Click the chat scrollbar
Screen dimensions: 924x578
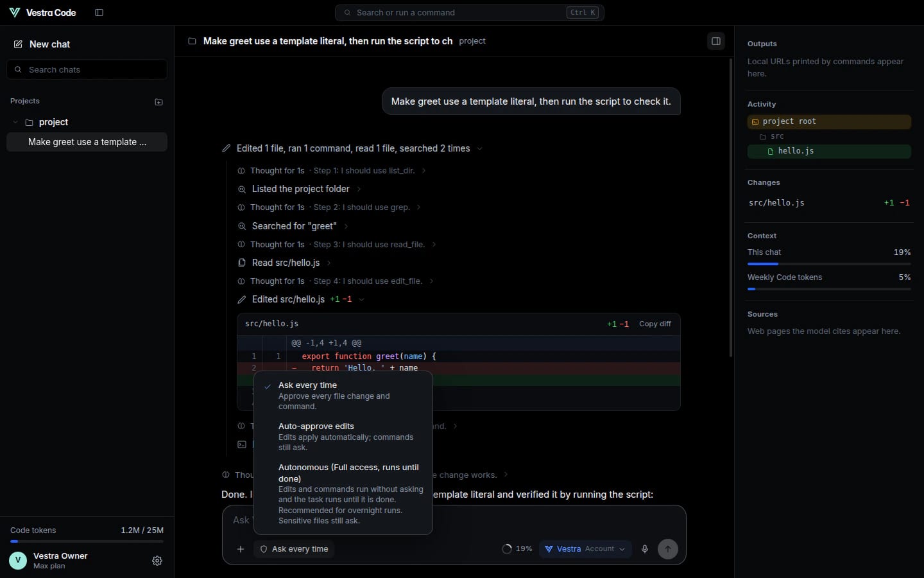(731, 207)
